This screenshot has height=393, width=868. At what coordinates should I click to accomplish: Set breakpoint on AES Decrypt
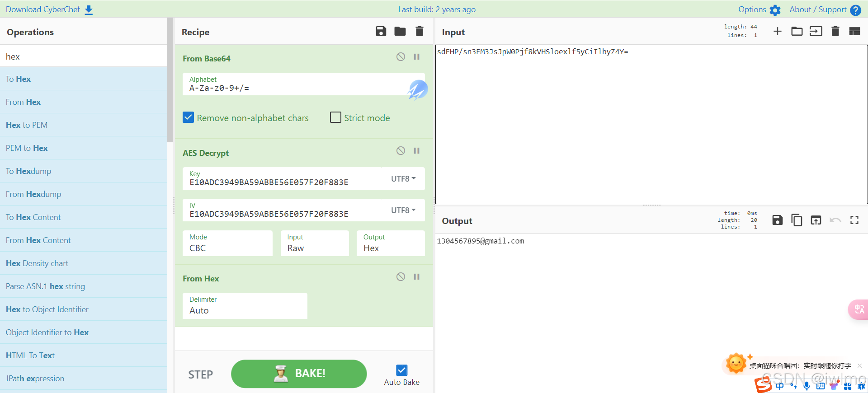click(417, 150)
